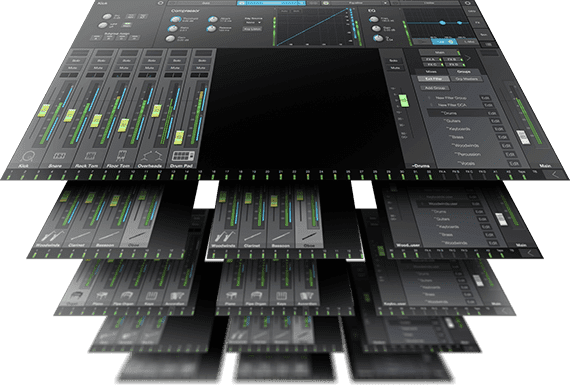Solo the Overheads channel
The width and height of the screenshot is (570, 385).
click(177, 60)
